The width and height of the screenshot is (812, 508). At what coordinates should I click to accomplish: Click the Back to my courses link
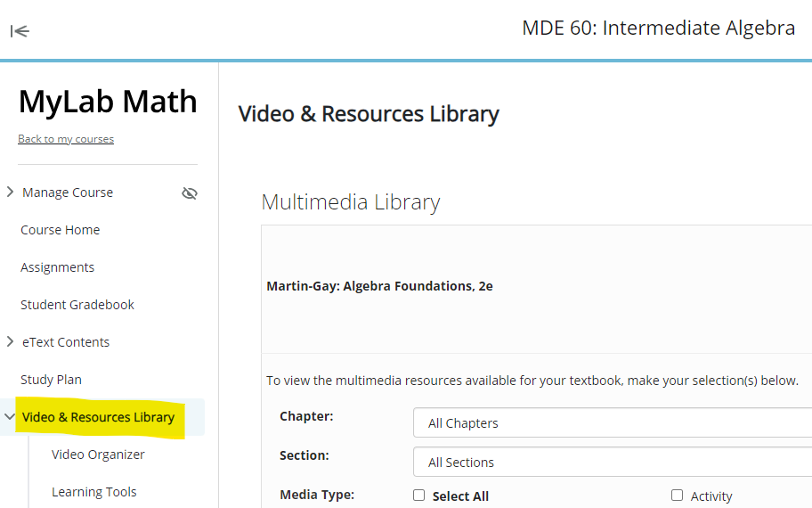(x=66, y=139)
